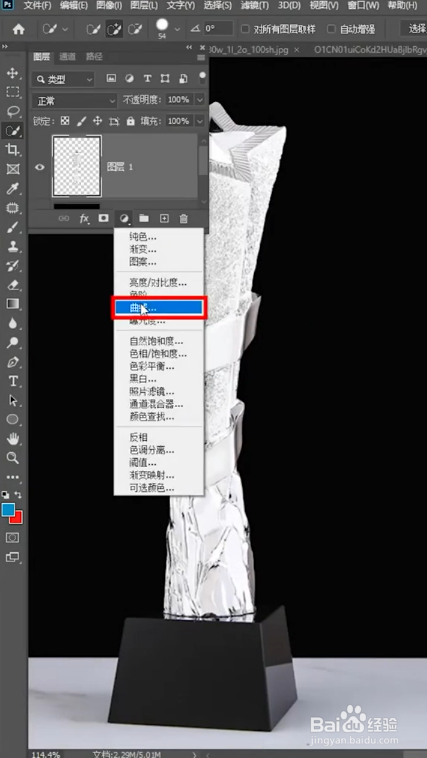Viewport: 427px width, 758px height.
Task: Select the Hand tool
Action: pyautogui.click(x=13, y=439)
